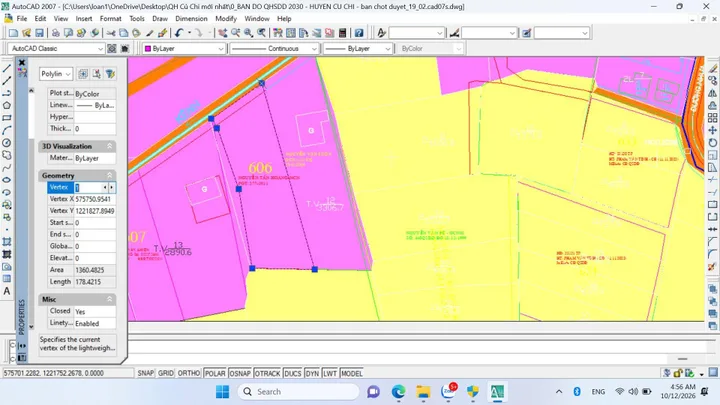This screenshot has height=405, width=720.
Task: Collapse the Geometry section
Action: (x=109, y=175)
